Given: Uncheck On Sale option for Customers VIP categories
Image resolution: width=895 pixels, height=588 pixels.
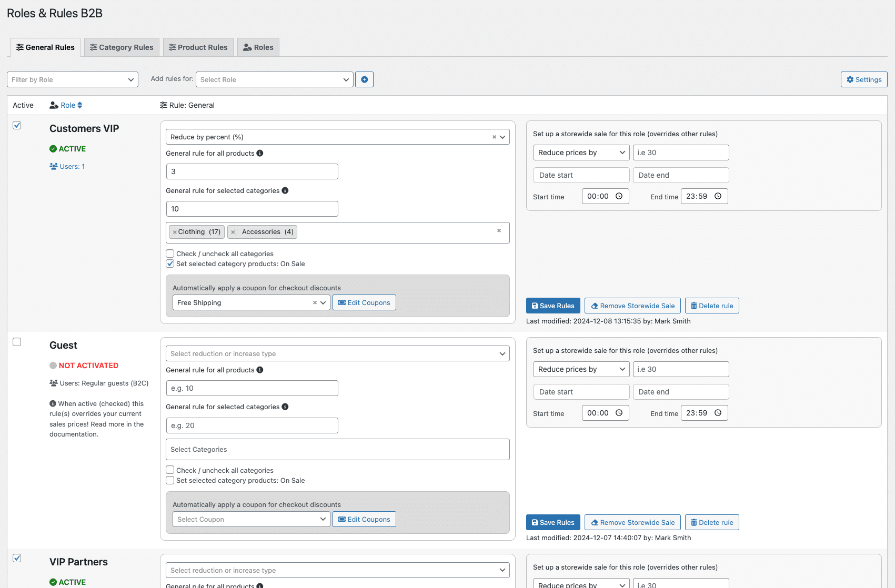Looking at the screenshot, I should click(x=170, y=263).
